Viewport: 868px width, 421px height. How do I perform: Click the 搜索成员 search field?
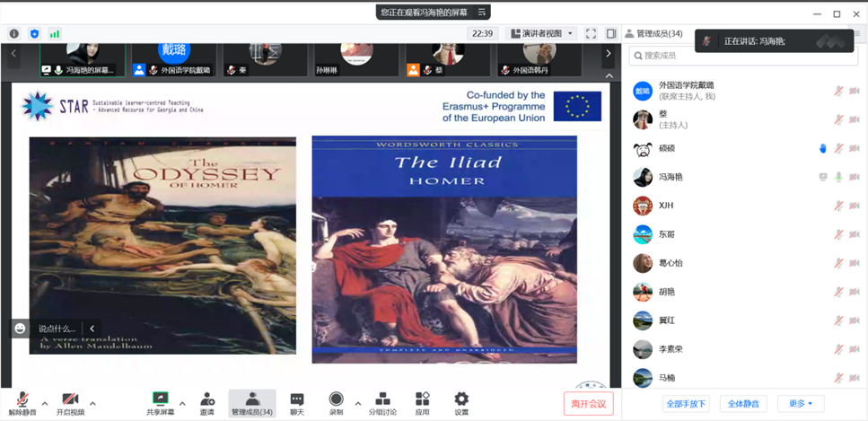coord(743,56)
